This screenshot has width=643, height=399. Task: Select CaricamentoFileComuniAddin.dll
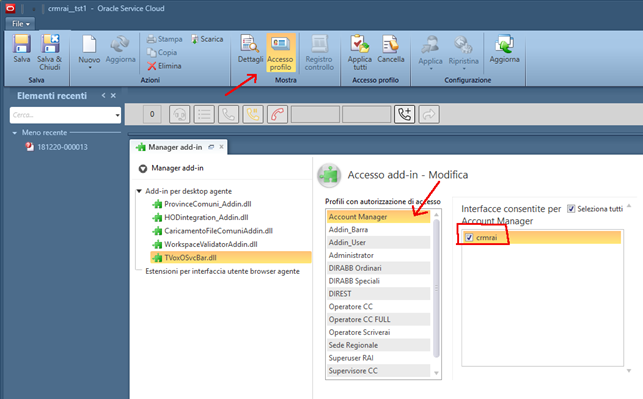click(x=219, y=231)
